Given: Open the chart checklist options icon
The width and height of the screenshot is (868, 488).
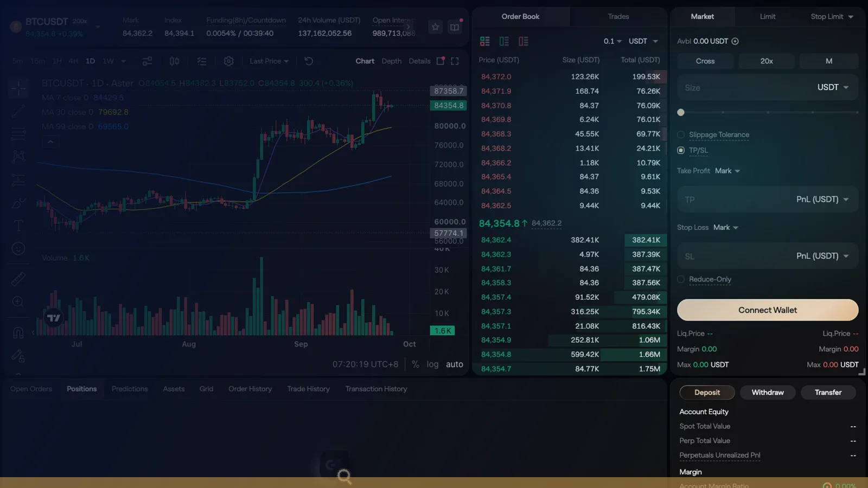Looking at the screenshot, I should tap(202, 61).
